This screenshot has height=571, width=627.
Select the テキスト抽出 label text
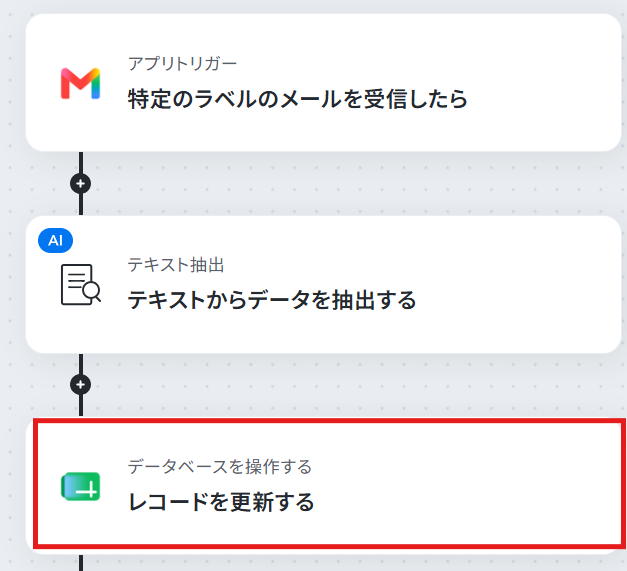click(x=176, y=265)
